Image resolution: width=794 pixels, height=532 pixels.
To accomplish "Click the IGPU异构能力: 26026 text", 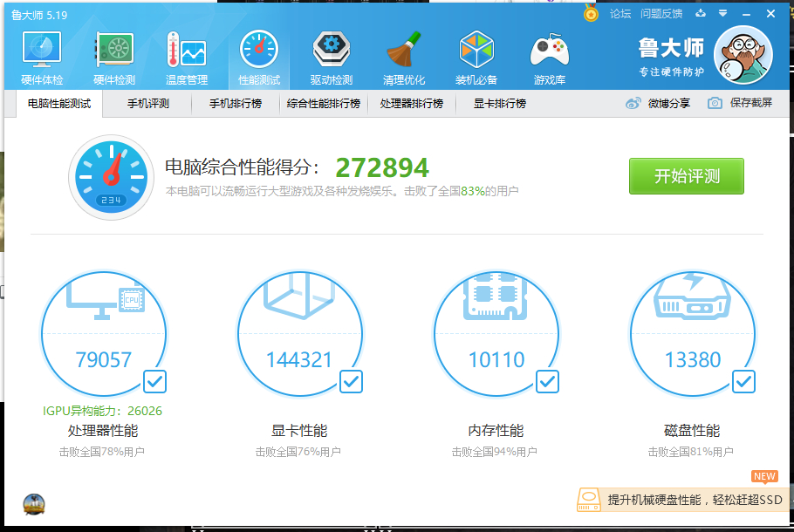I will [102, 411].
